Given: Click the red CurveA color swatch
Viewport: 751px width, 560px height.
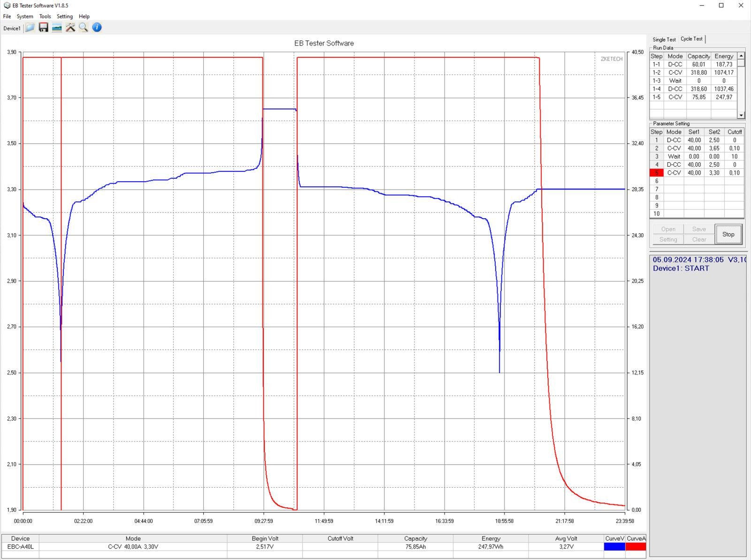Looking at the screenshot, I should (636, 547).
